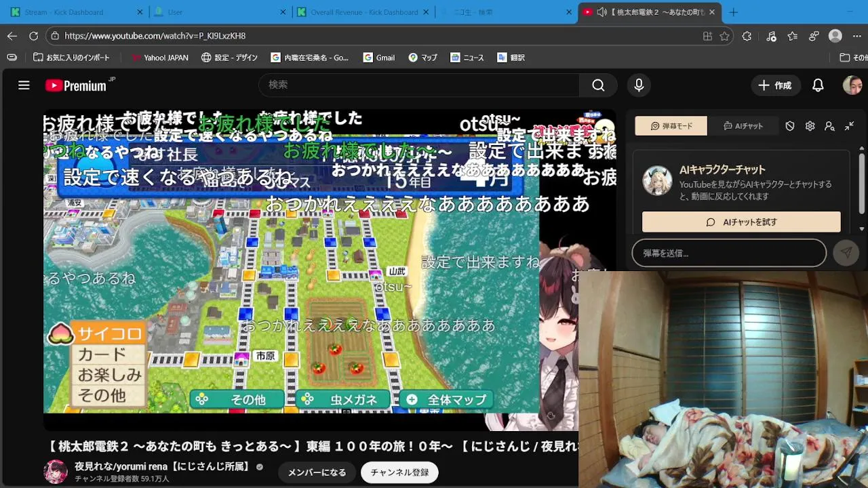Image resolution: width=868 pixels, height=488 pixels.
Task: Click the チャンネル登録 subscribe button
Action: click(399, 472)
